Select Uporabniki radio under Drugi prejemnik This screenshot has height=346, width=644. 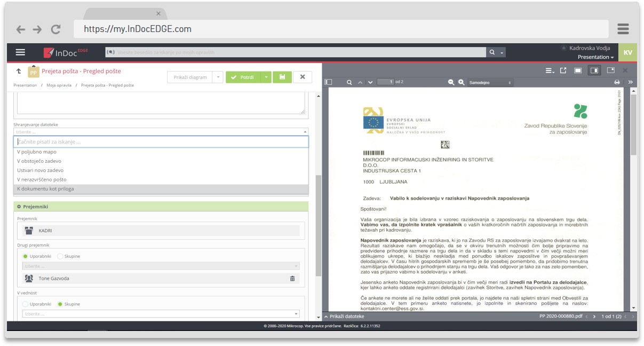point(25,256)
